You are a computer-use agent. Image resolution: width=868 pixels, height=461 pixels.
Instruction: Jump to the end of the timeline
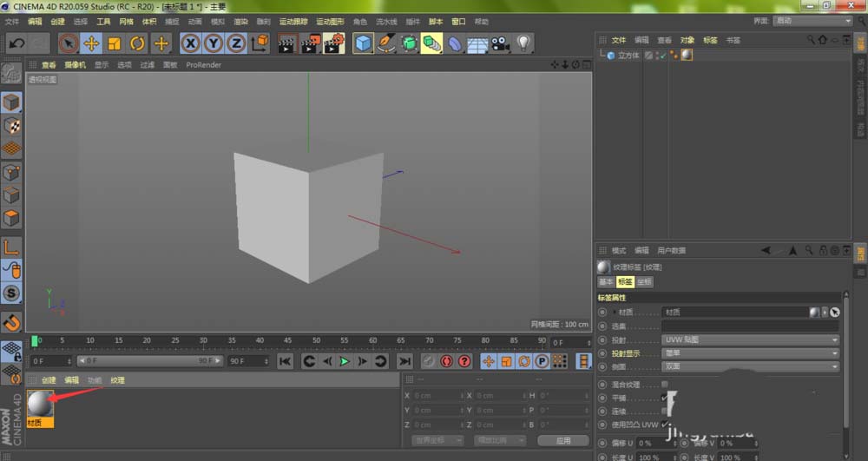coord(404,360)
